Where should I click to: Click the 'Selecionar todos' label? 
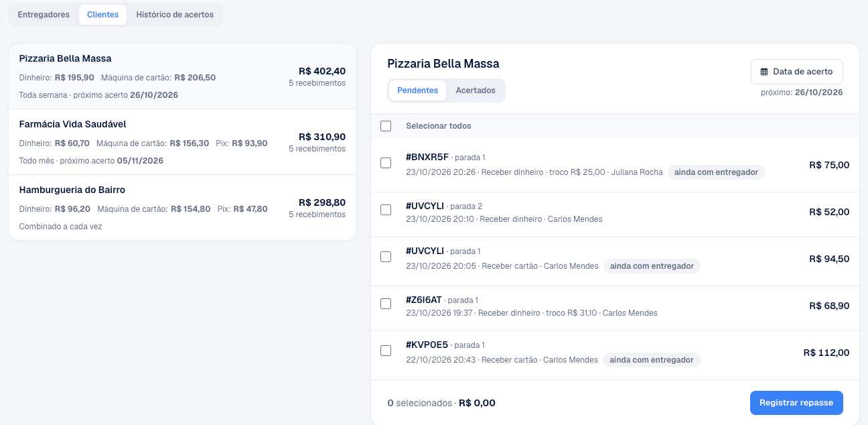(439, 126)
